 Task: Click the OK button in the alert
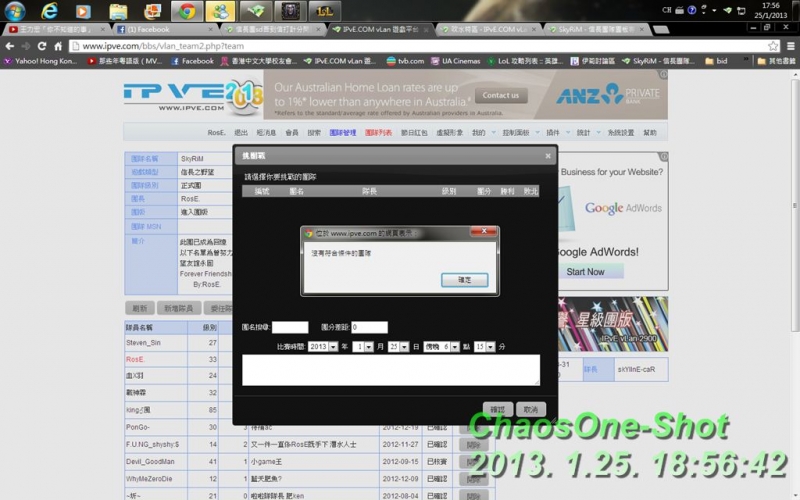464,280
